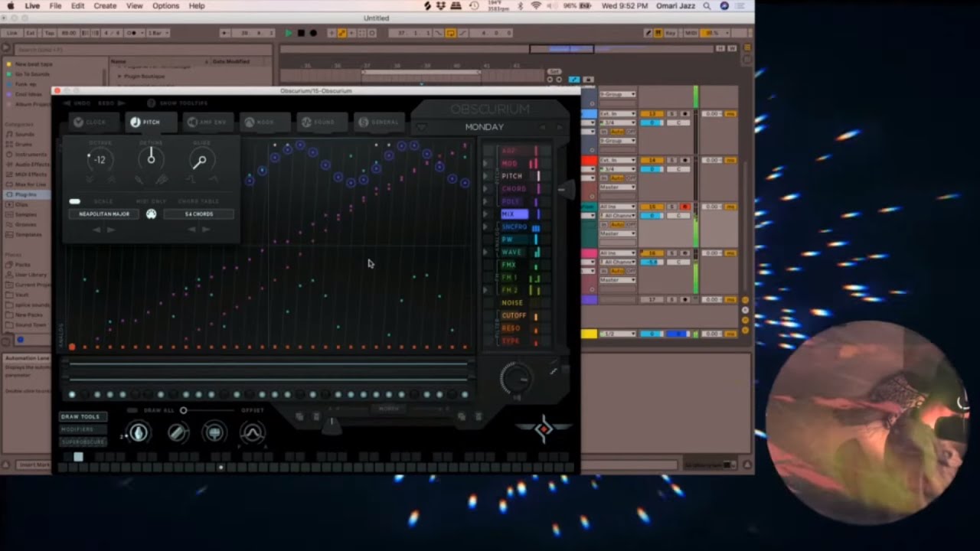This screenshot has height=551, width=980.
Task: Toggle the Draw All switch
Action: coord(132,411)
